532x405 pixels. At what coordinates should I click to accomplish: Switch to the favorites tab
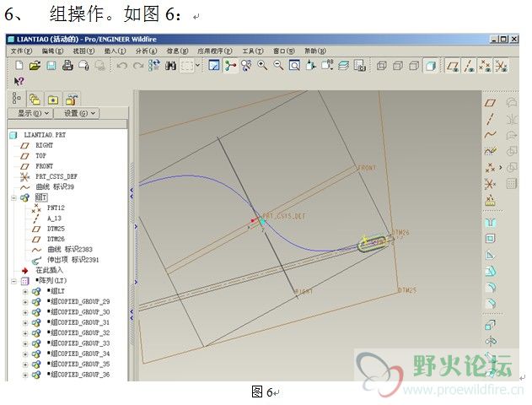coord(53,100)
